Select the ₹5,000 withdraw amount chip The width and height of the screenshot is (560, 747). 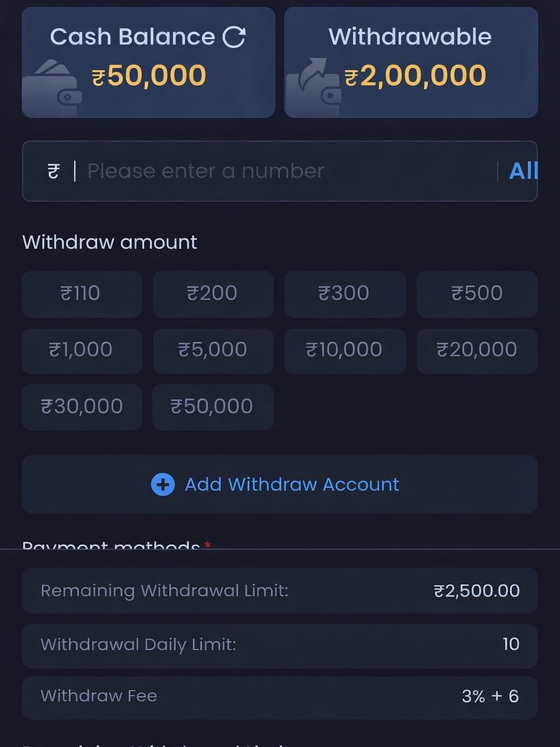coord(213,351)
